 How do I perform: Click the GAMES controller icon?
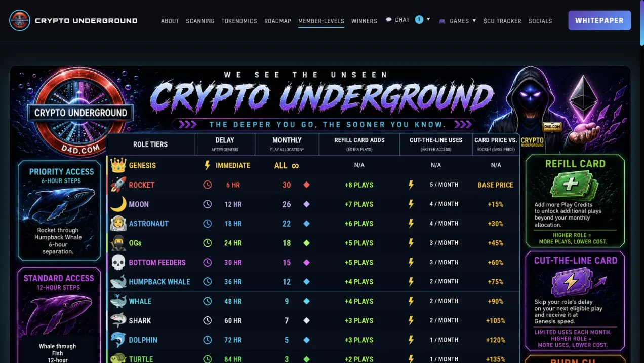click(442, 21)
